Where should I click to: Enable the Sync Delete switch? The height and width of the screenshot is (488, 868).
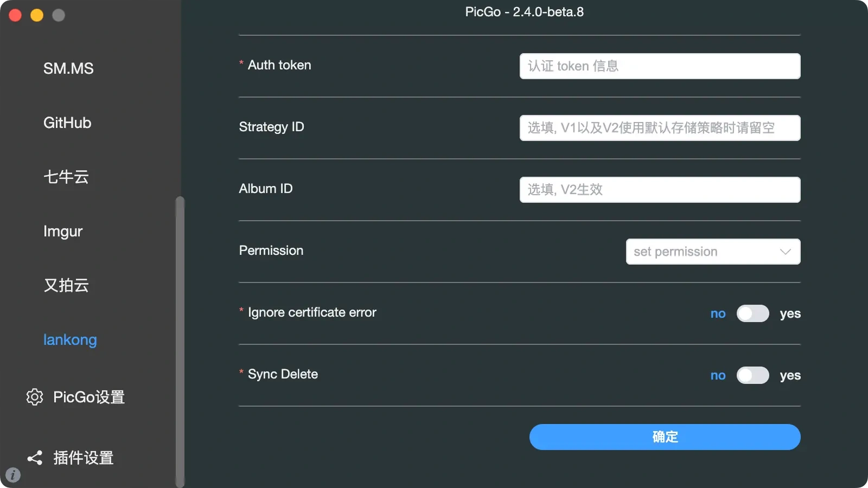752,375
